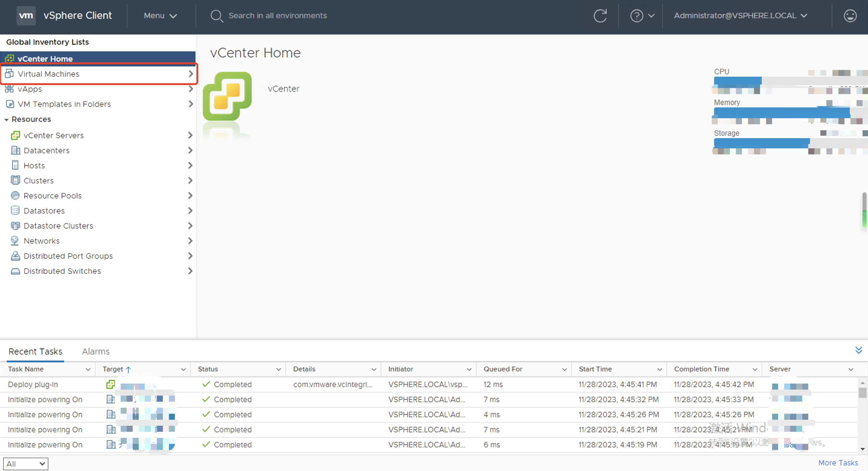Click the search magnifier icon
The width and height of the screenshot is (868, 471).
(x=216, y=16)
